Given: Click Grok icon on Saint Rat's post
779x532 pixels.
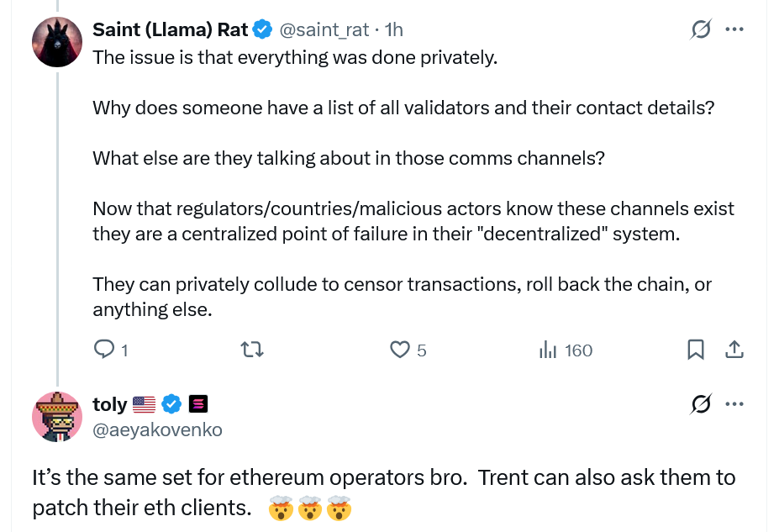Looking at the screenshot, I should [x=699, y=30].
